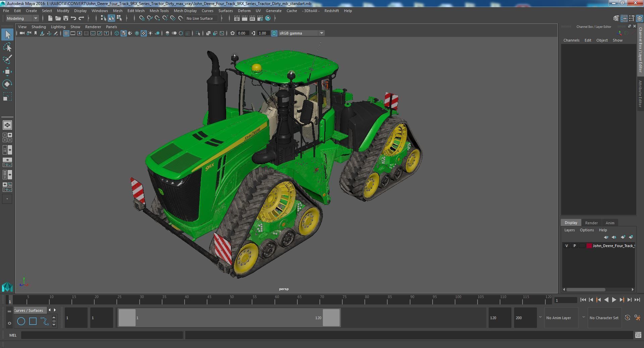Expand range slider options arrow
Screen dimensions: 644x348
pos(540,317)
